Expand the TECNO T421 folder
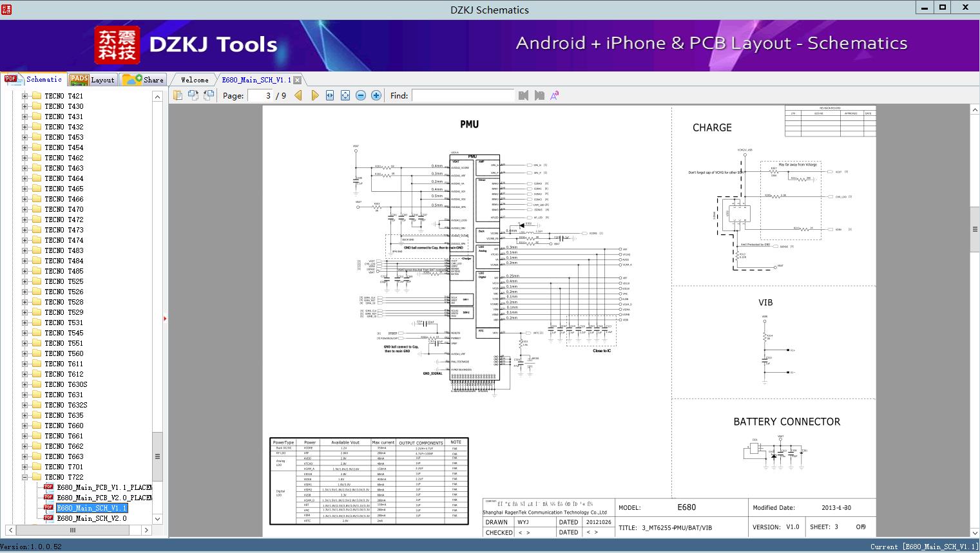This screenshot has width=980, height=553. pyautogui.click(x=25, y=96)
